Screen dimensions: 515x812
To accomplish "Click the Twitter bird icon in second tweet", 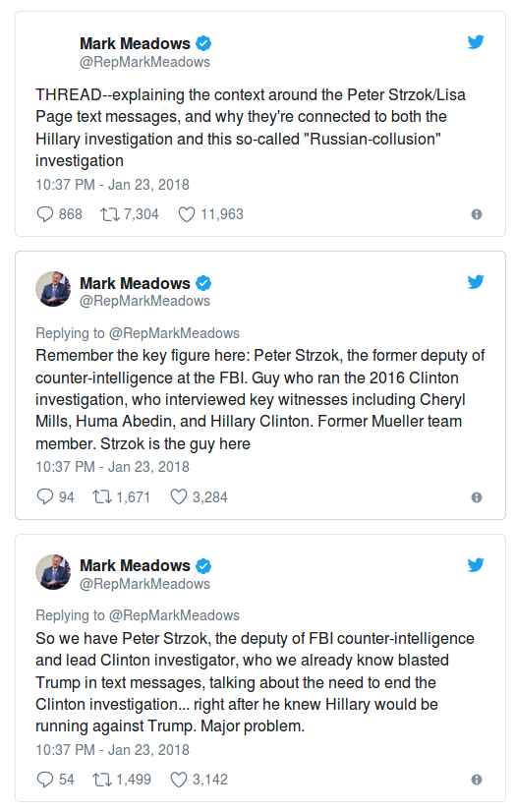I will (475, 282).
